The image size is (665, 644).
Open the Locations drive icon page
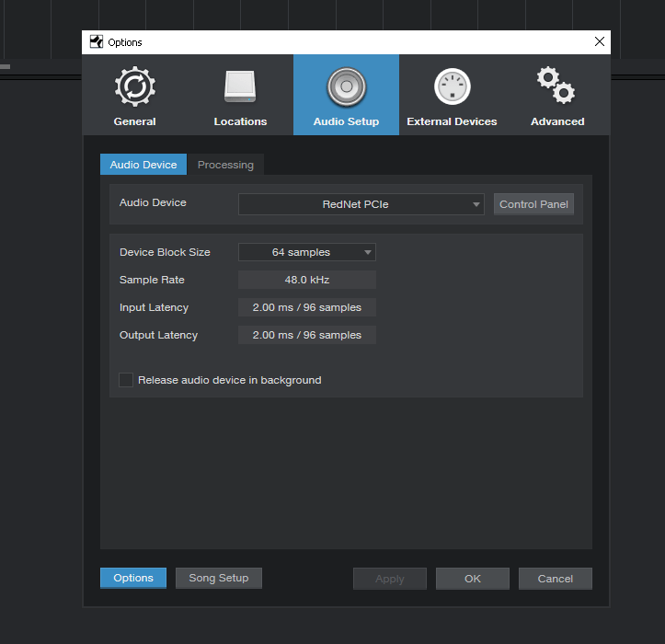[240, 95]
